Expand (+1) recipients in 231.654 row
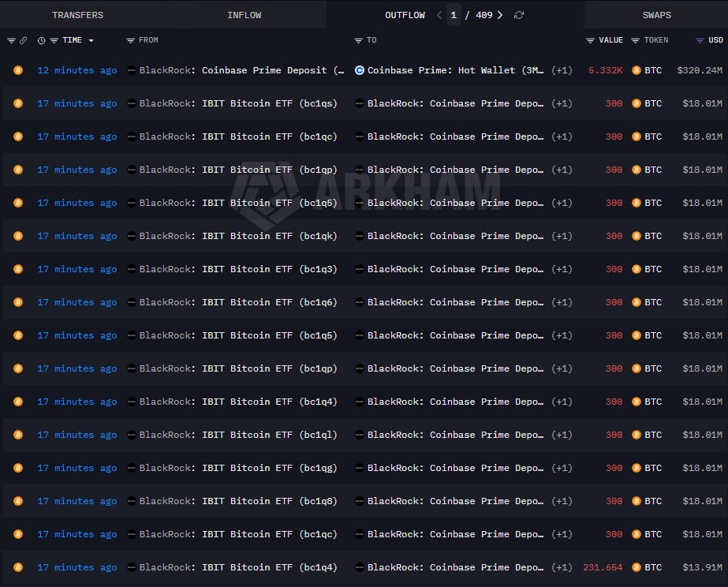The height and width of the screenshot is (587, 728). 562,567
